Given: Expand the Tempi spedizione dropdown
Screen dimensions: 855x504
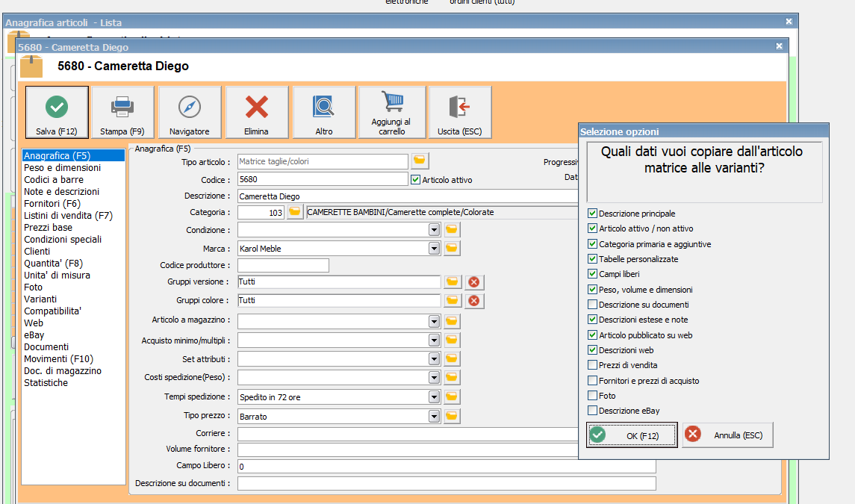Looking at the screenshot, I should point(434,396).
